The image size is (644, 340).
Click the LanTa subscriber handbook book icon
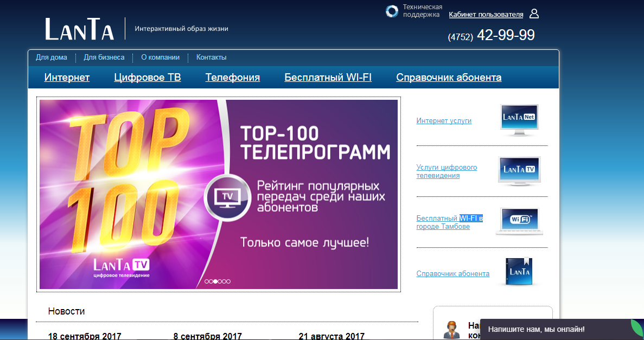point(519,272)
